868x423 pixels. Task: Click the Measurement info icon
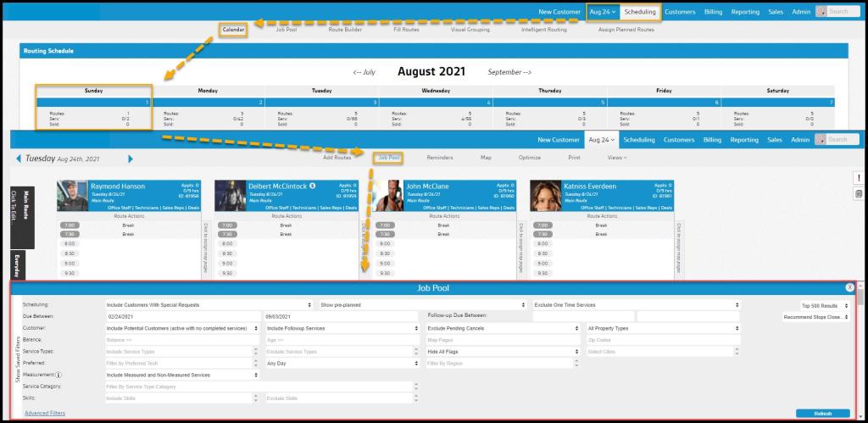pyautogui.click(x=60, y=375)
